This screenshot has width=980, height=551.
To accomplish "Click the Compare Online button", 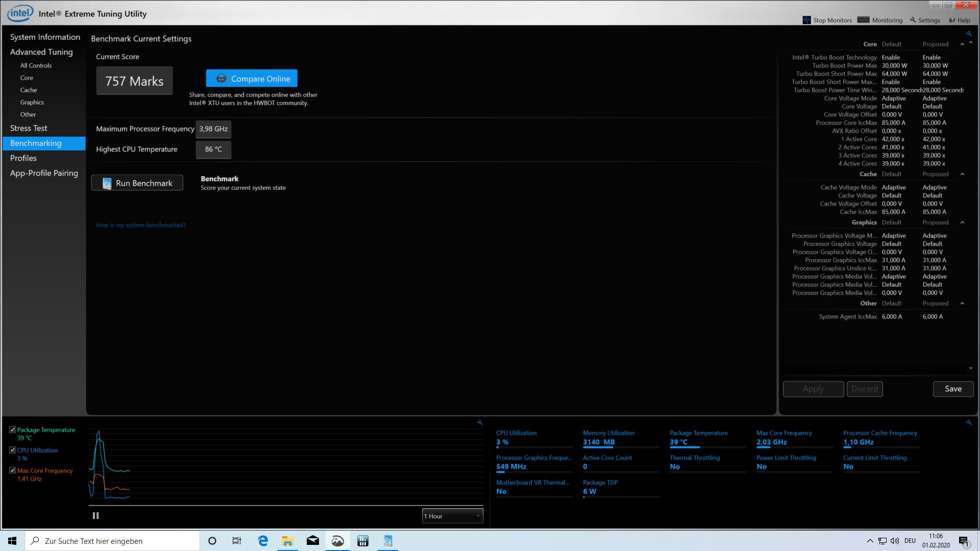I will 252,79.
